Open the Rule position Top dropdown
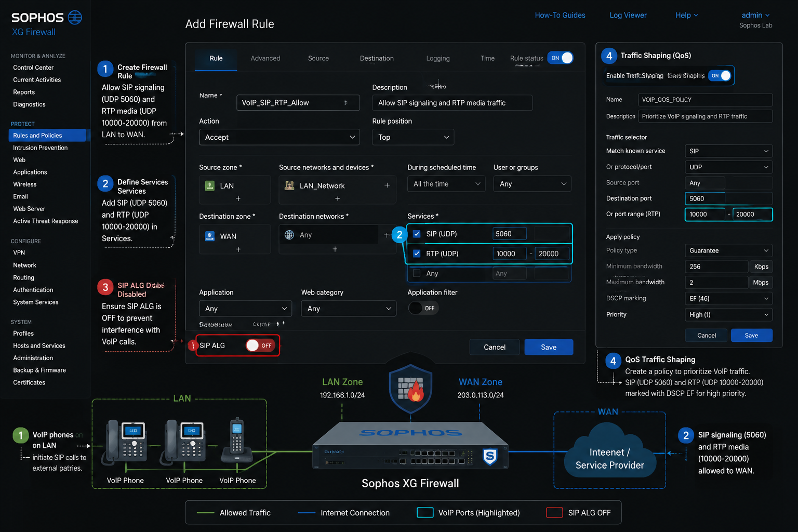 click(x=413, y=137)
